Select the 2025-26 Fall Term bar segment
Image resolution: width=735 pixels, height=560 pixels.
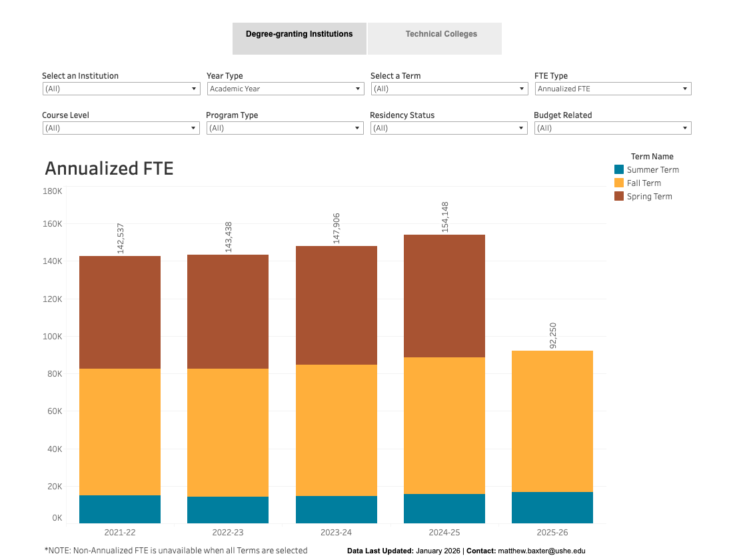pos(552,421)
